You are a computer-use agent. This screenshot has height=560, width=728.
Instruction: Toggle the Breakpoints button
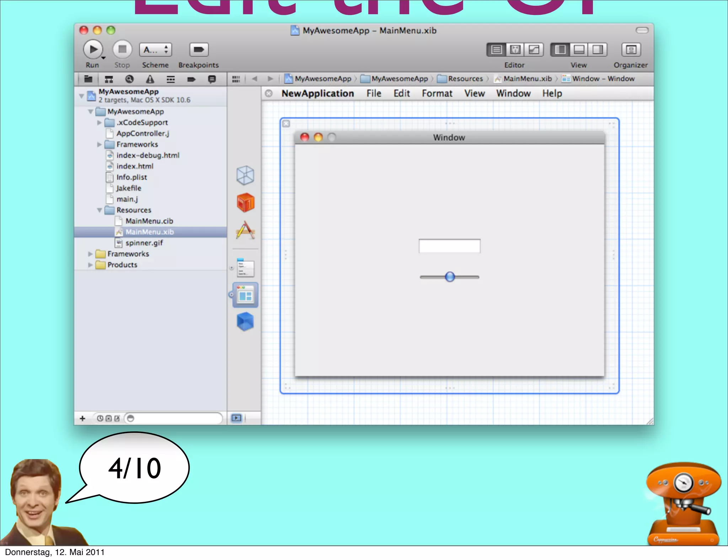199,50
